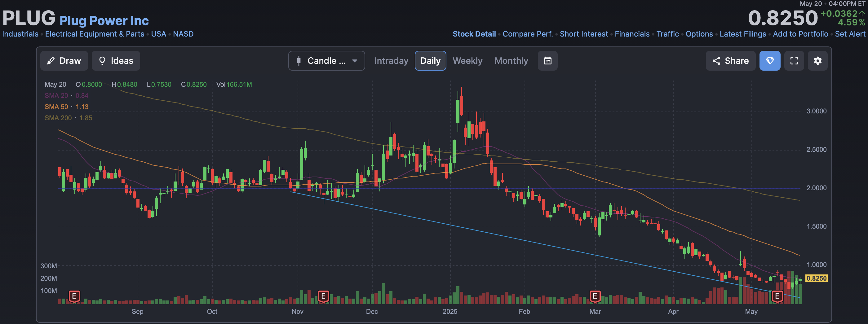The width and height of the screenshot is (868, 324).
Task: Select the Daily timeframe
Action: point(430,61)
